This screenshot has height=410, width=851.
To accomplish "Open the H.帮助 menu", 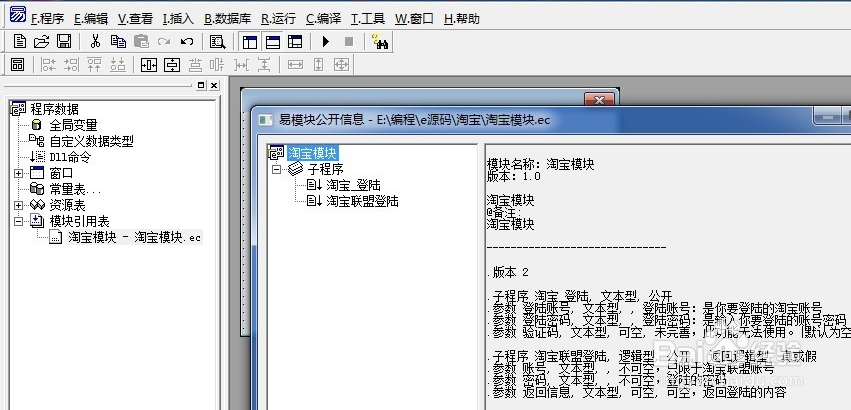I will point(462,18).
